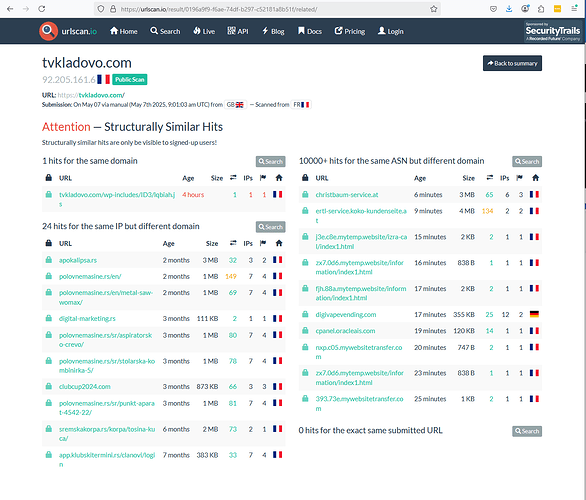Viewport: 586px width, 500px height.
Task: Open the Live nav item
Action: [204, 31]
